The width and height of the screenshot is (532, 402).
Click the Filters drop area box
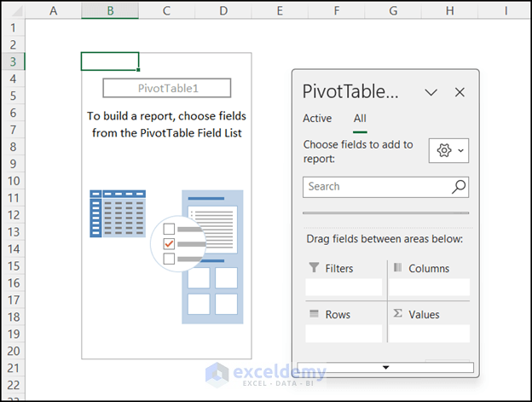tap(344, 288)
